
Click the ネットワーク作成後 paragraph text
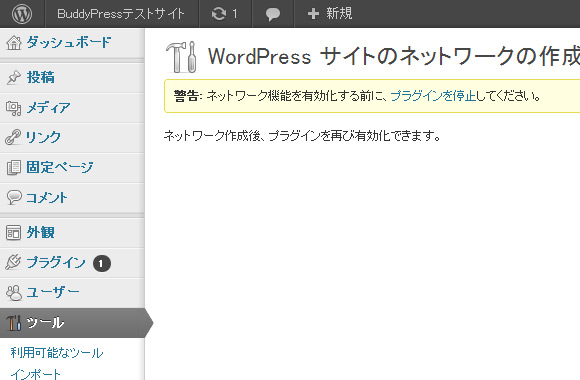click(x=302, y=136)
